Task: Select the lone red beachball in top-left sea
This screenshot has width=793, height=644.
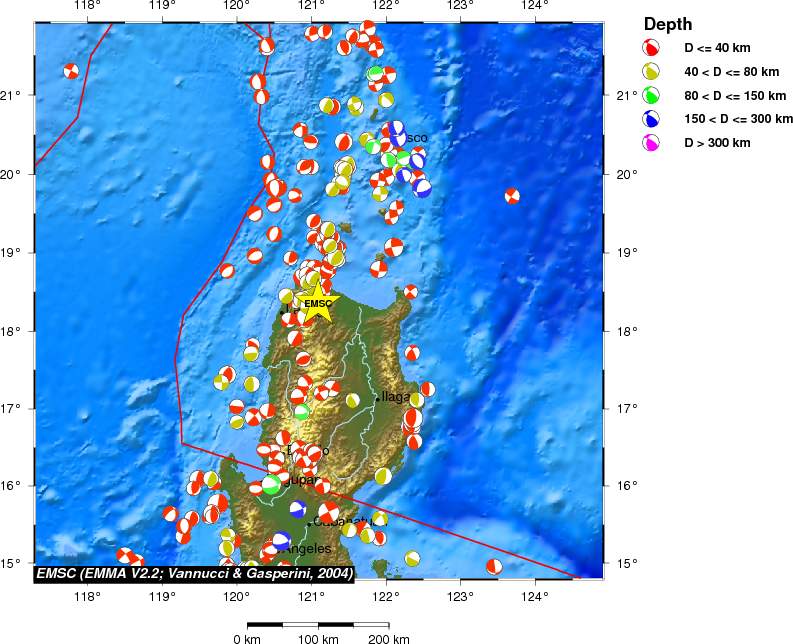Action: (70, 70)
